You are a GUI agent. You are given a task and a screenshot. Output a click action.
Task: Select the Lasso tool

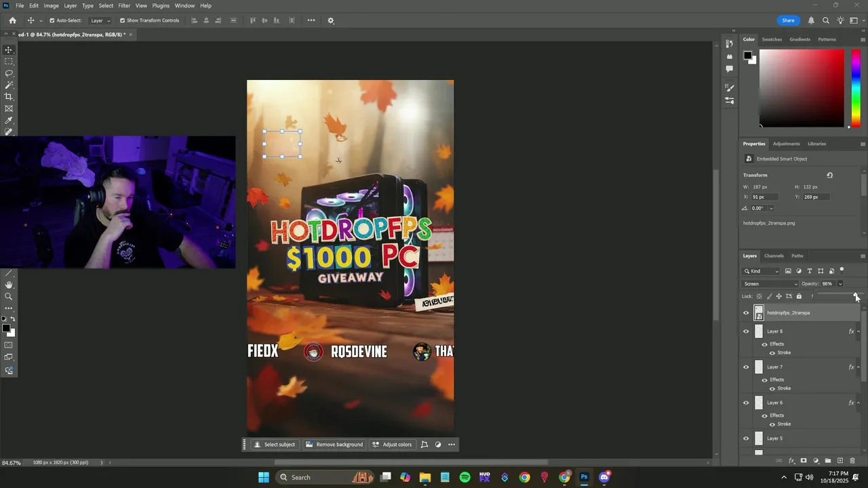coord(9,73)
